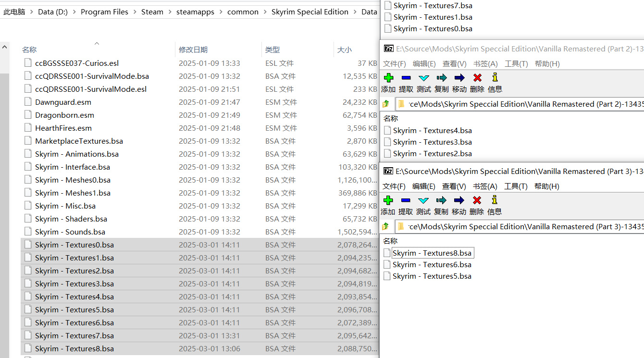
Task: Click Add icon in Part 3 7-Zip window
Action: (x=388, y=200)
